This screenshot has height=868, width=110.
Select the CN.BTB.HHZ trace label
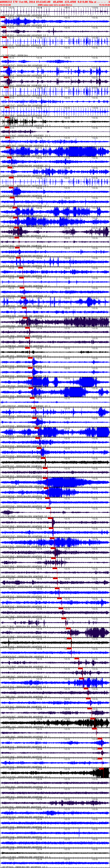[x=25, y=466]
